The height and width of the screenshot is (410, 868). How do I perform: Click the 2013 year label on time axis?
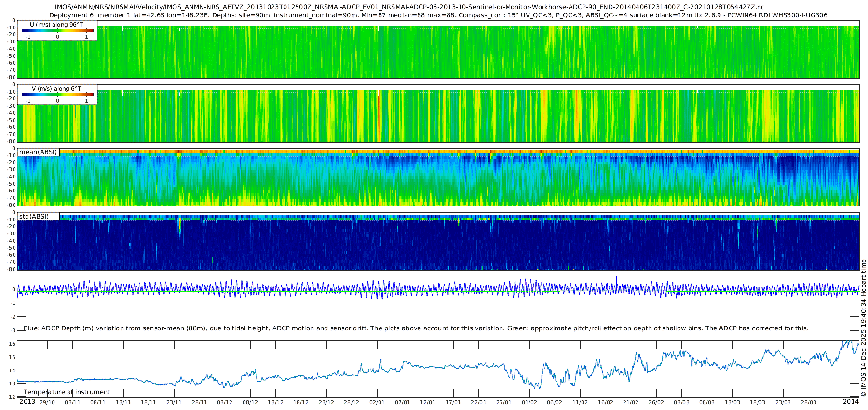[27, 402]
